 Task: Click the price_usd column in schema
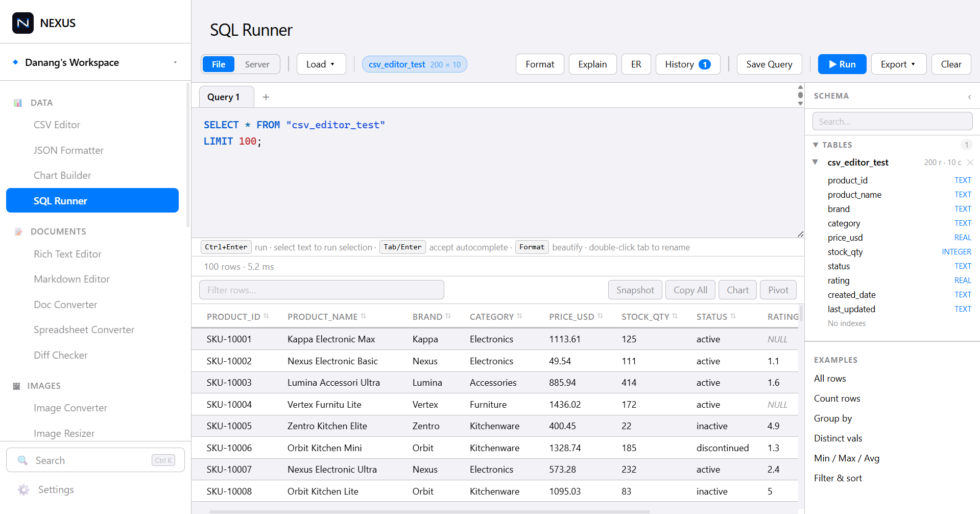pyautogui.click(x=899, y=238)
